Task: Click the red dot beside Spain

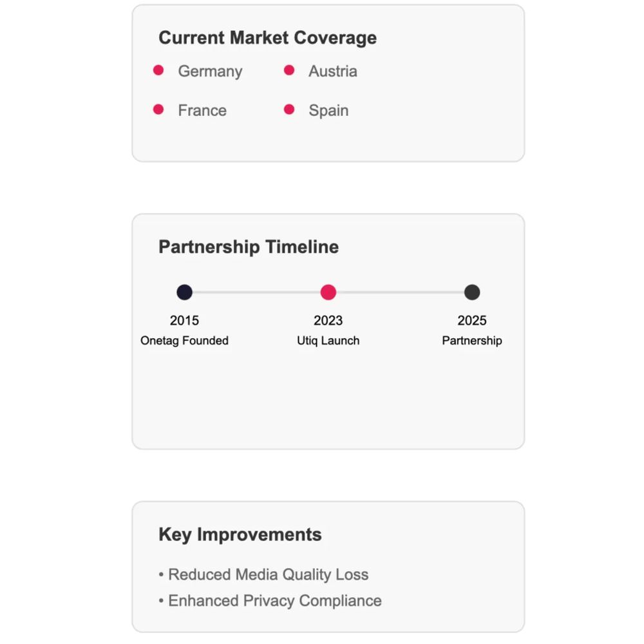Action: (x=289, y=109)
